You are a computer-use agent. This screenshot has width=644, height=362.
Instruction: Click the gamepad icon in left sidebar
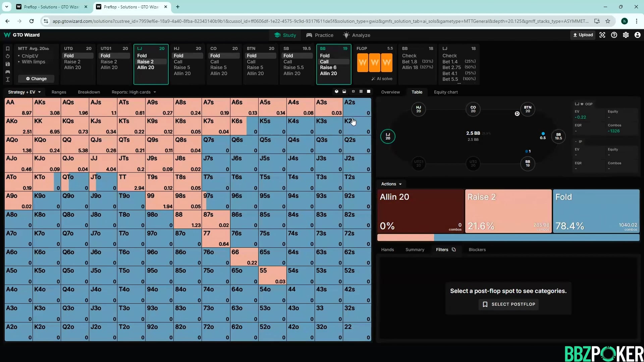pyautogui.click(x=8, y=72)
